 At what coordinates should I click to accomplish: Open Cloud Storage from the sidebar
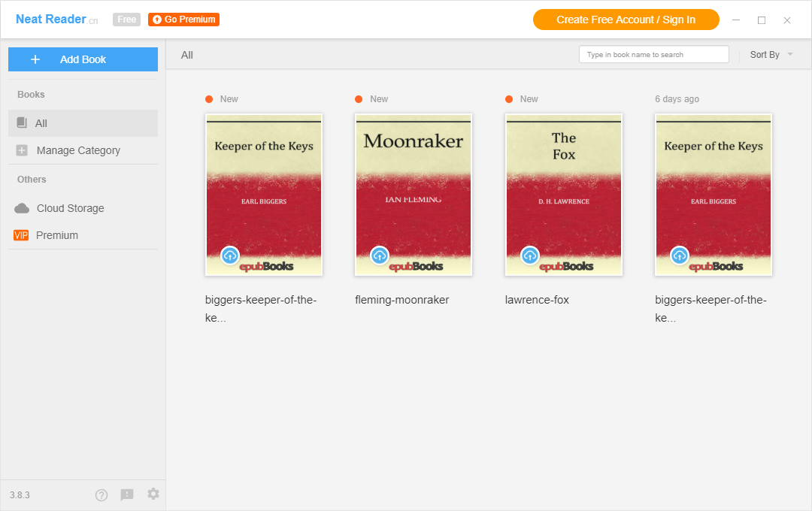click(66, 208)
